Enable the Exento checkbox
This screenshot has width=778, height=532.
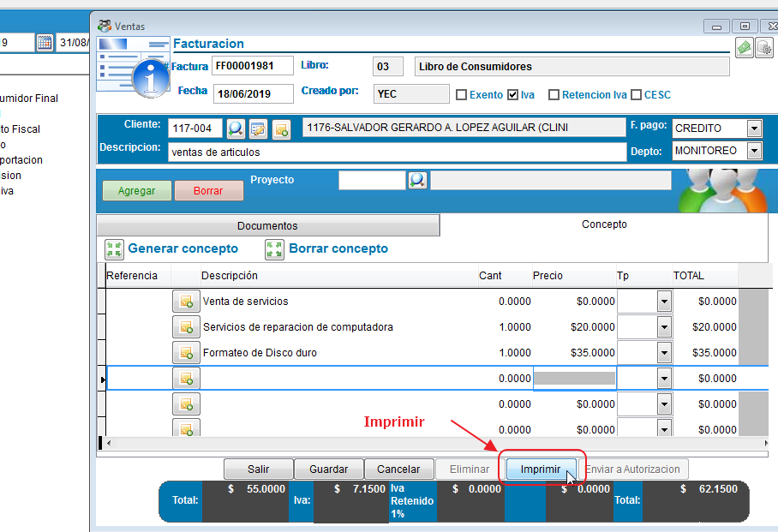pos(461,95)
